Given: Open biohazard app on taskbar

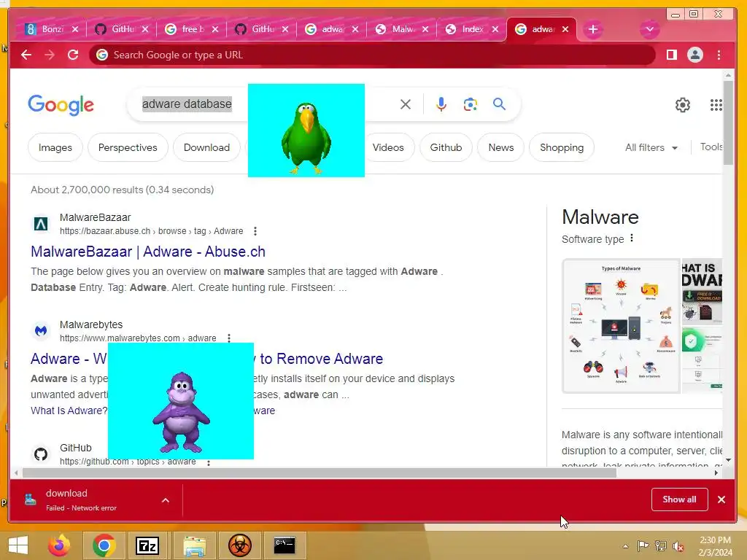Looking at the screenshot, I should click(239, 545).
